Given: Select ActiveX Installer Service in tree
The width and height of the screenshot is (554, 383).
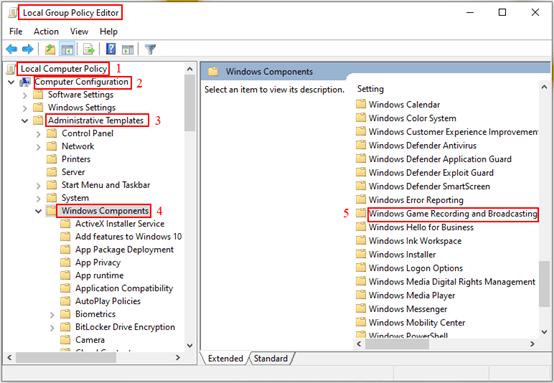Looking at the screenshot, I should pyautogui.click(x=120, y=224).
